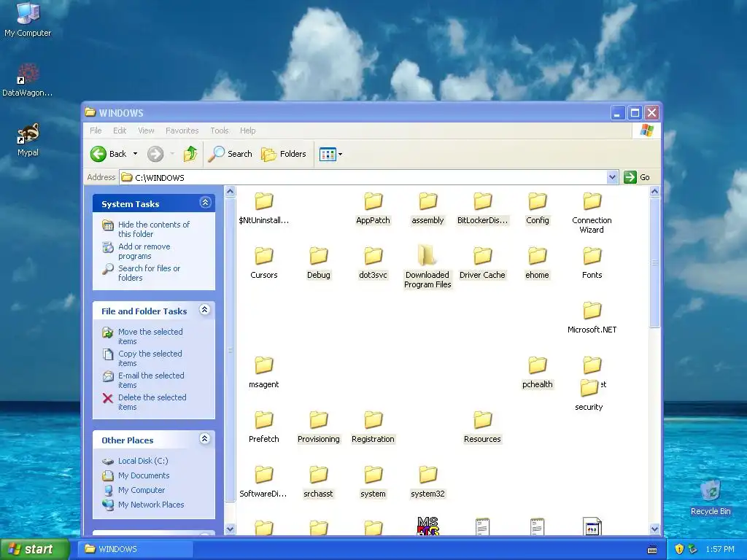
Task: Open the File menu
Action: tap(96, 131)
